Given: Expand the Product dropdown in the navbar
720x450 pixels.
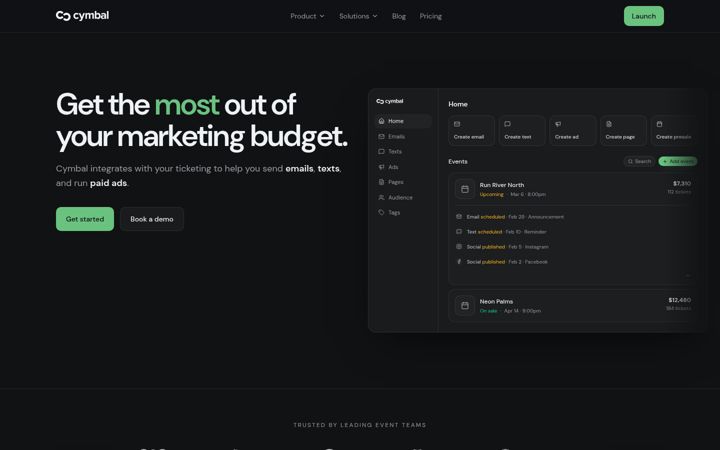Looking at the screenshot, I should [307, 16].
